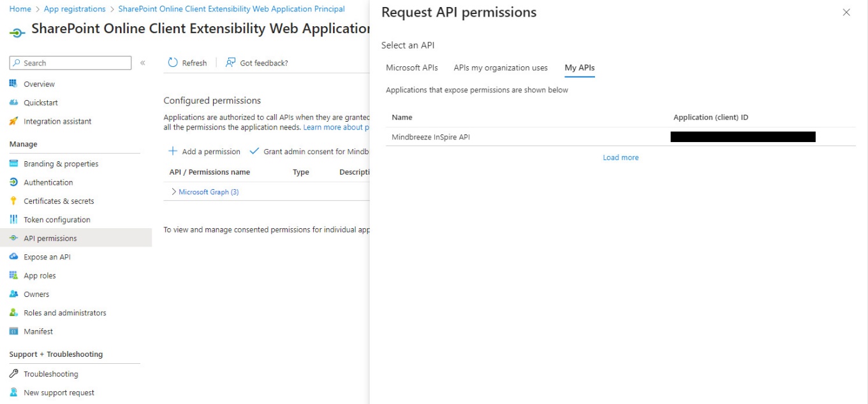
Task: Click the Token configuration icon
Action: 13,219
